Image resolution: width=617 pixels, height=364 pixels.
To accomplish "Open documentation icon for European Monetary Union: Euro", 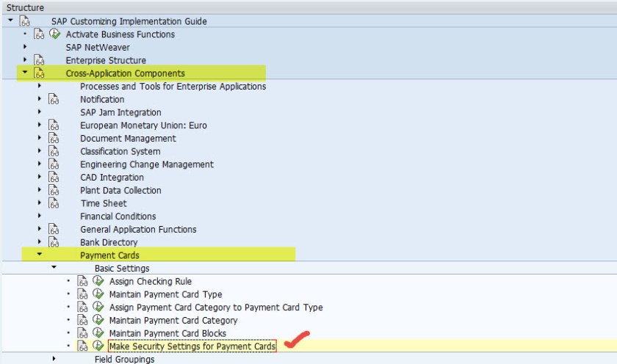I will pyautogui.click(x=54, y=125).
